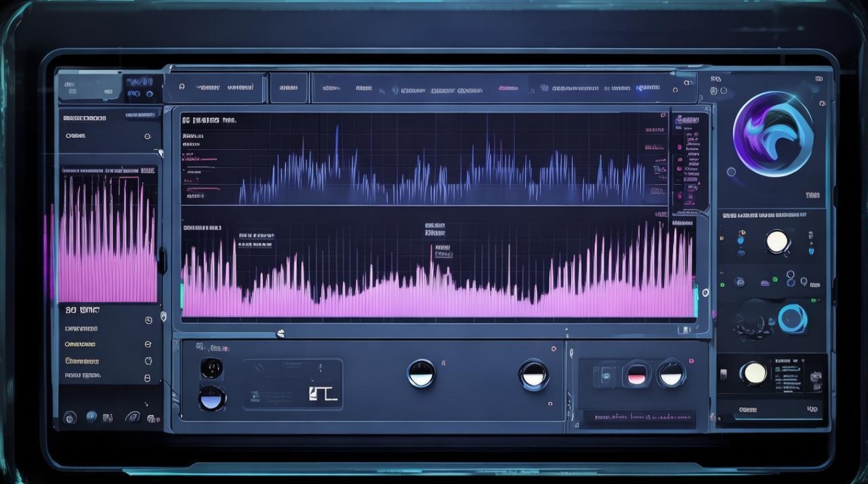Viewport: 868px width, 484px height.
Task: Expand the small arrow at bottom of left list
Action: (147, 404)
